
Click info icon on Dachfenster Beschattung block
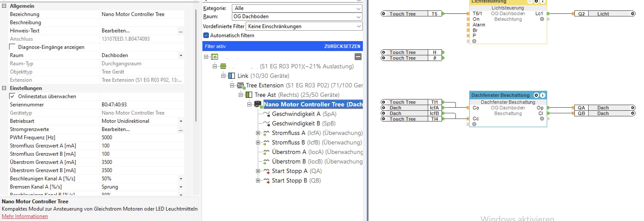(543, 95)
